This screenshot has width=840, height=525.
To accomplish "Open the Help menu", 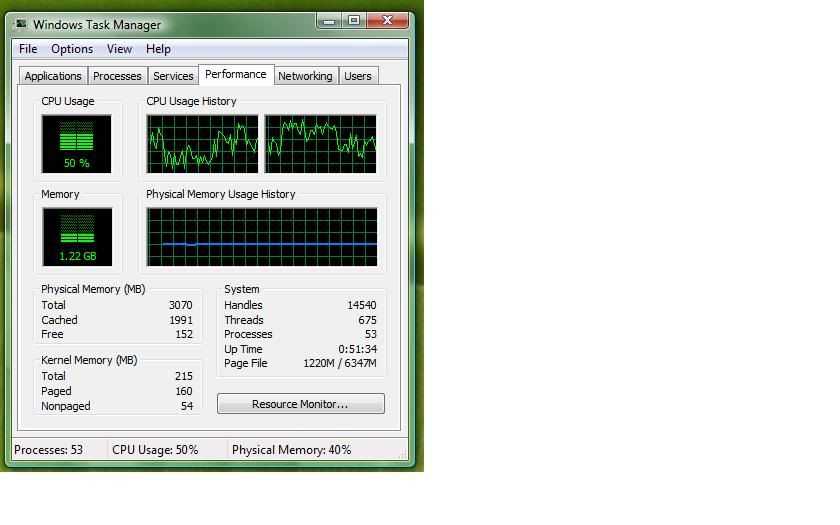I will 158,49.
